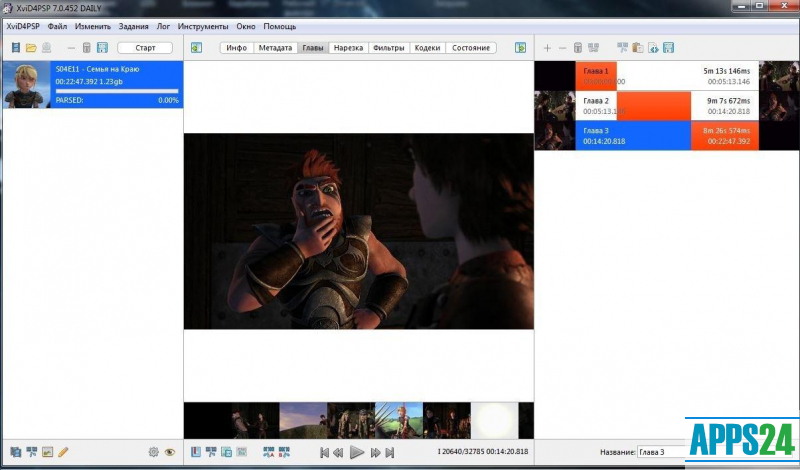Click the rewind button
Image resolution: width=800 pixels, height=470 pixels.
(x=338, y=452)
